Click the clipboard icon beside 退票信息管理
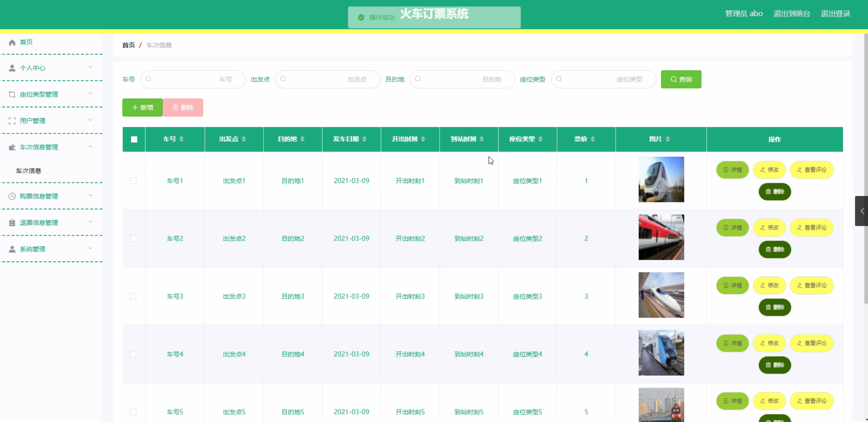The width and height of the screenshot is (868, 422). click(12, 223)
